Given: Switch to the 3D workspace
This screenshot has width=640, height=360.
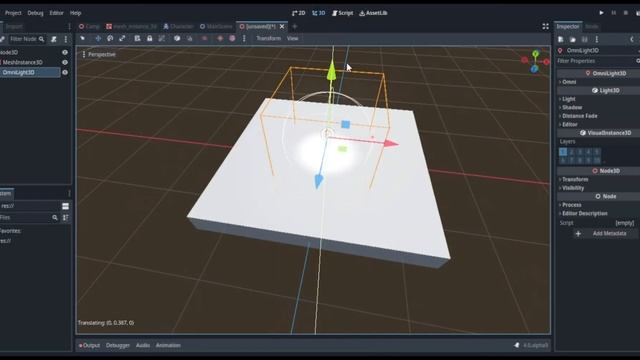Looking at the screenshot, I should point(319,13).
